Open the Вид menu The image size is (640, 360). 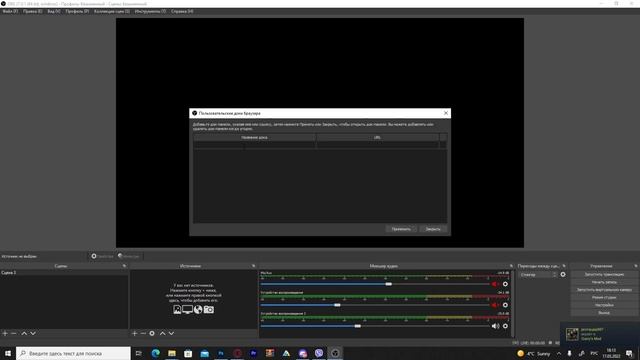tap(53, 11)
